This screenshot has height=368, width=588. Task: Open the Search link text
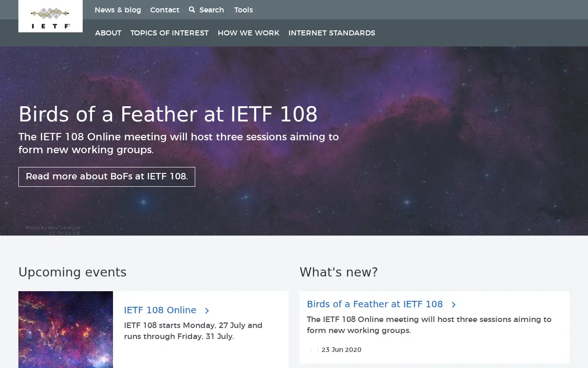212,10
